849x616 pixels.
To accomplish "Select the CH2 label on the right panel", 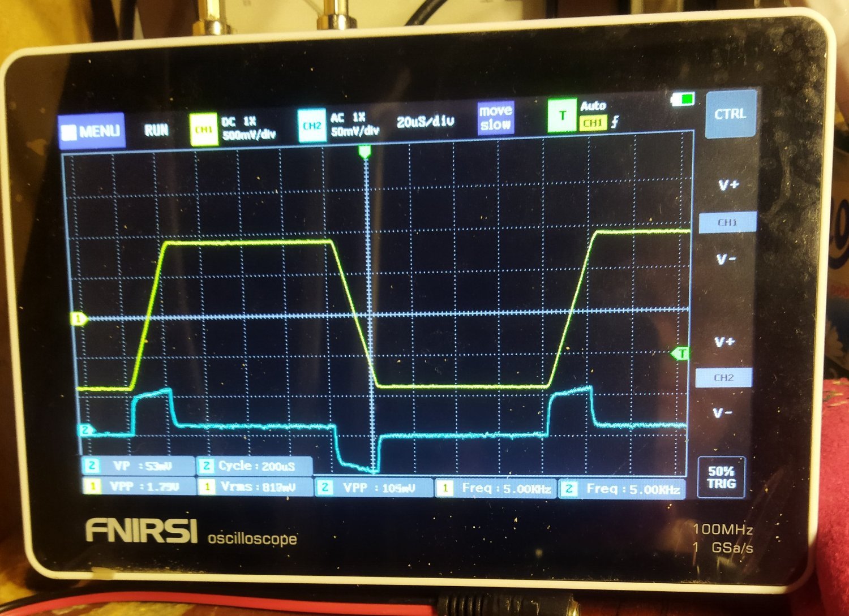I will click(723, 377).
